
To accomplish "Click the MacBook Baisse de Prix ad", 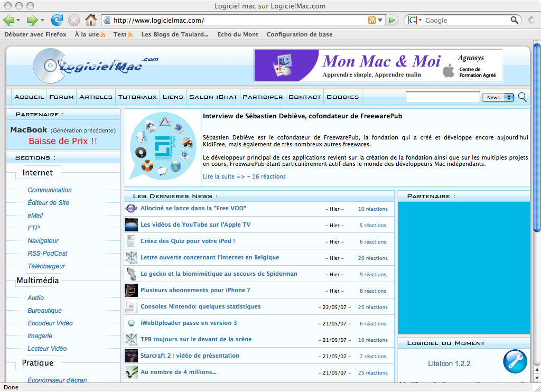I will (63, 135).
